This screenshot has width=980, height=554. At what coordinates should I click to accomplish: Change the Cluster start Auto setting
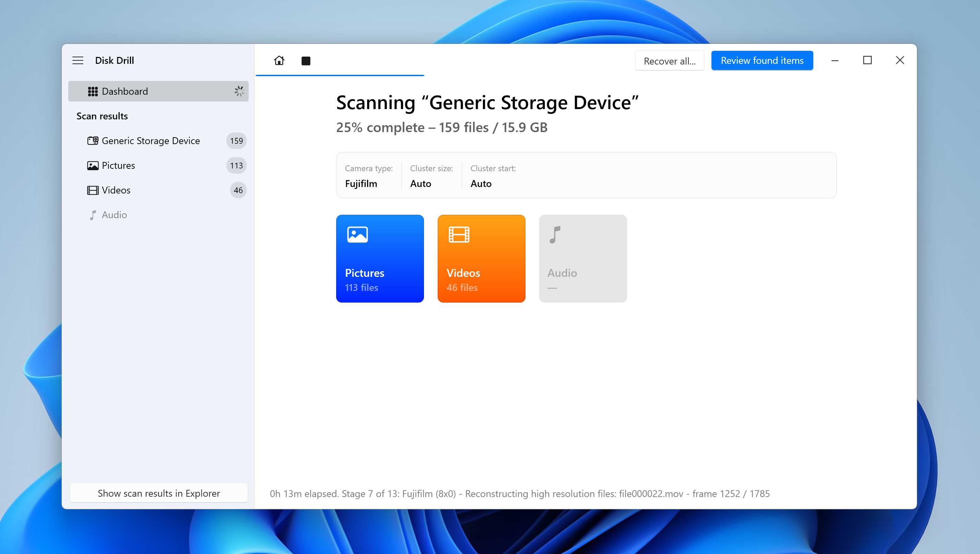pyautogui.click(x=493, y=176)
